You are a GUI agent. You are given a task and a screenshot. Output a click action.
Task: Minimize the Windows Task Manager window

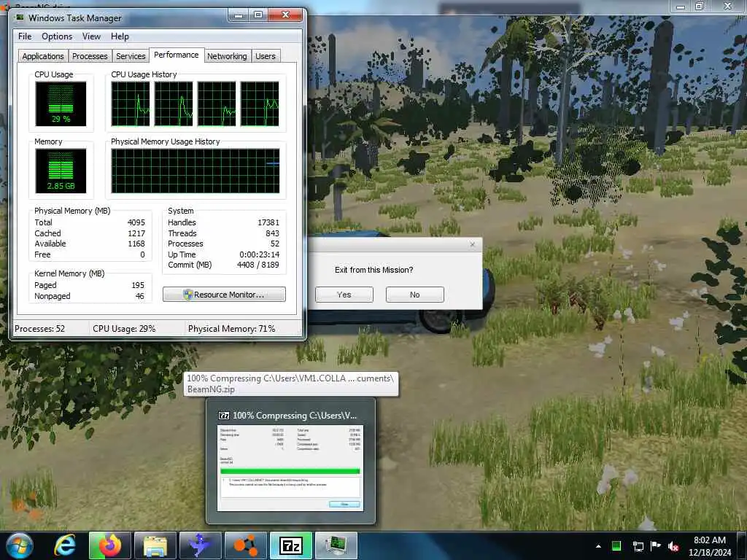tap(239, 15)
